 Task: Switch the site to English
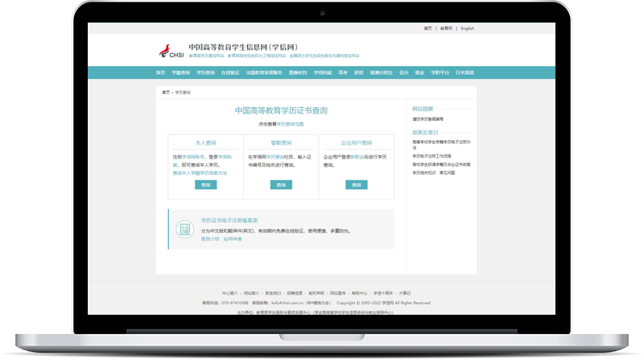[x=468, y=28]
